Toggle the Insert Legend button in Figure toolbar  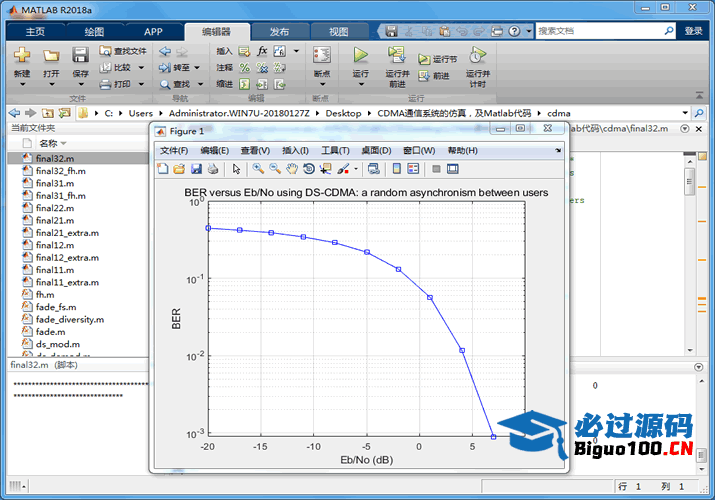[x=414, y=169]
